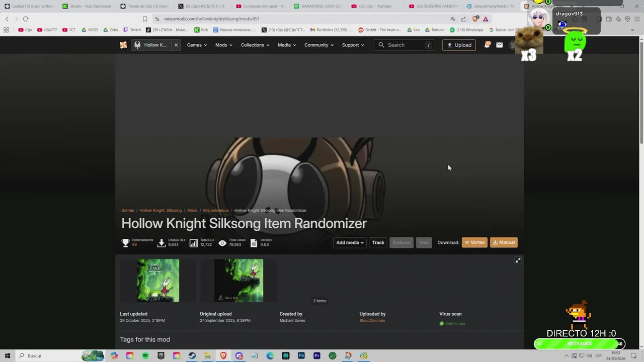Open the Add media dropdown
The image size is (644, 362).
350,242
